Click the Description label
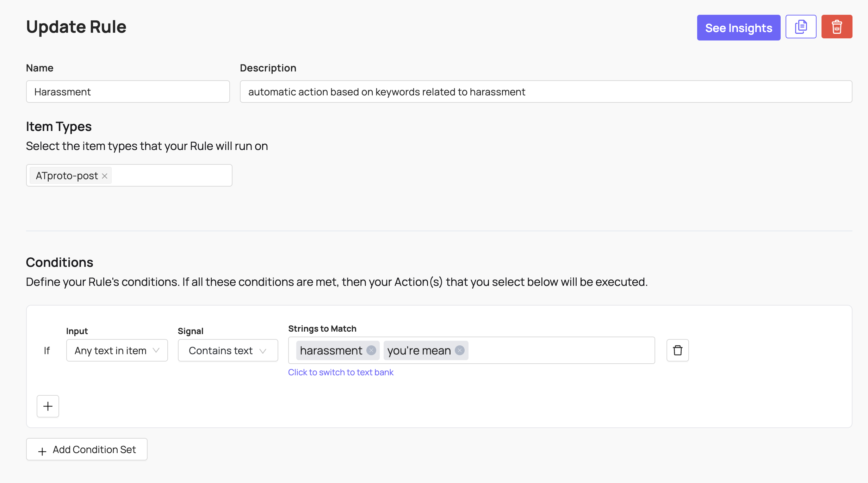The width and height of the screenshot is (868, 483). point(268,68)
